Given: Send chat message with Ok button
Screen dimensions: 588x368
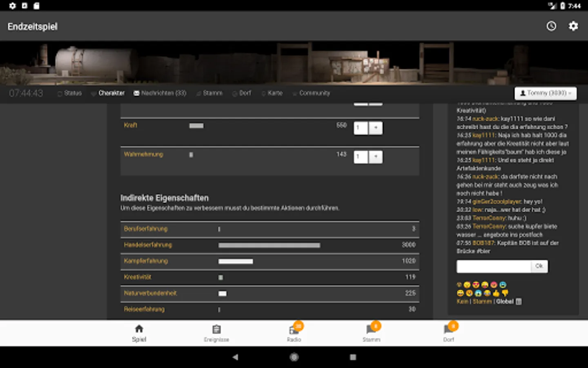Looking at the screenshot, I should [x=539, y=266].
